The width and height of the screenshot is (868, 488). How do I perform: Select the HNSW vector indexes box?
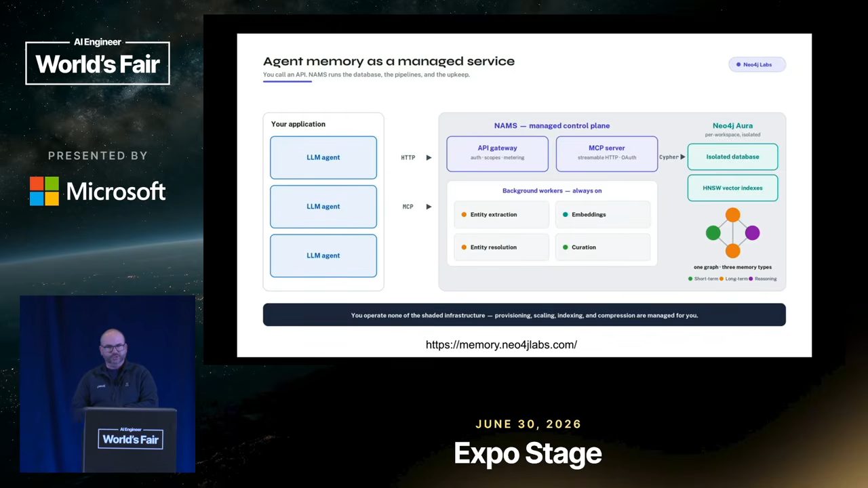[x=732, y=188]
